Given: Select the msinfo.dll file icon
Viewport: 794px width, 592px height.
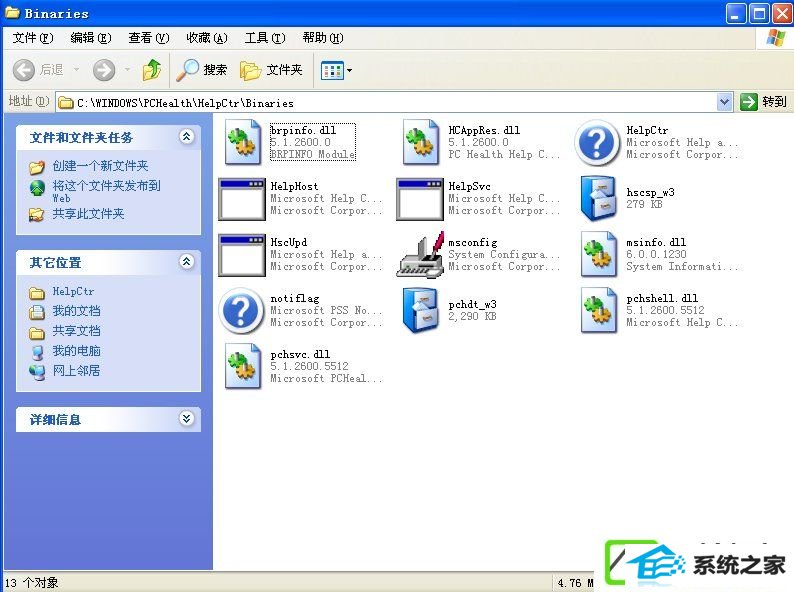Looking at the screenshot, I should click(599, 254).
